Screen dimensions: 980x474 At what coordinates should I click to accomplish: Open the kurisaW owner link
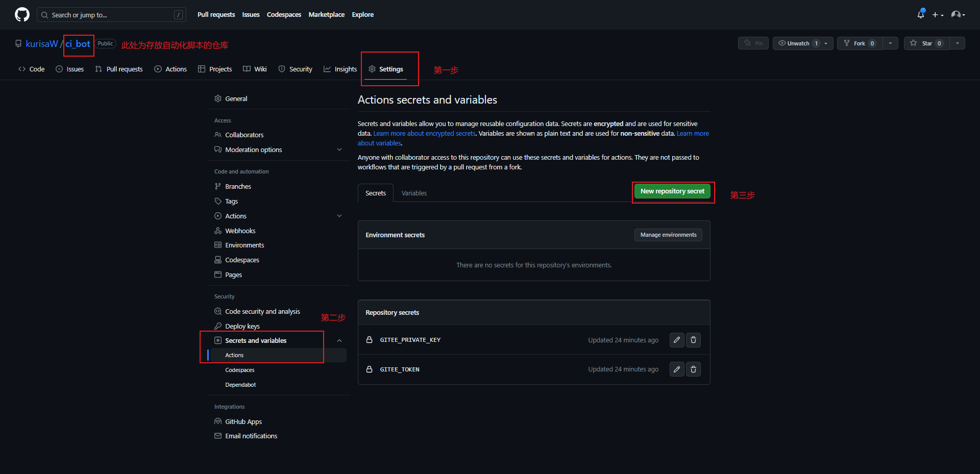coord(42,44)
